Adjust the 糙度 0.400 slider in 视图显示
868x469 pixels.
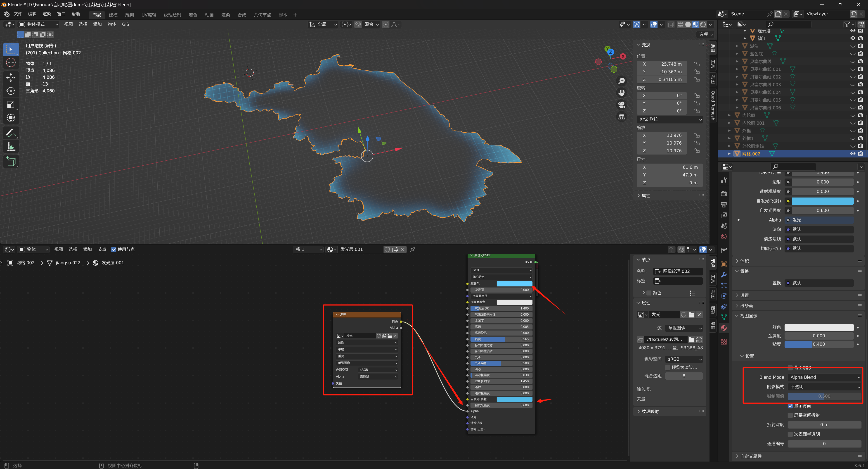819,344
